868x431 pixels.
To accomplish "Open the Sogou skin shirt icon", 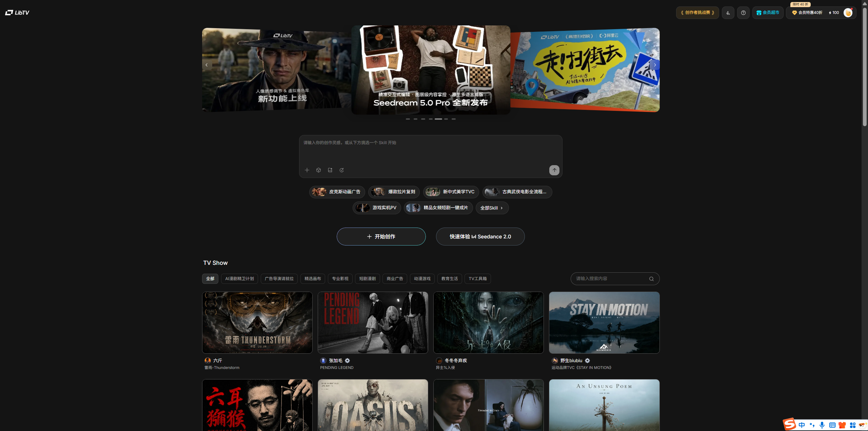I will 842,425.
